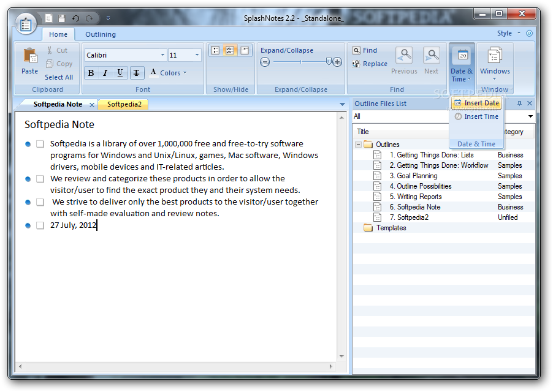
Task: Click the collapse minus circle button
Action: (x=265, y=62)
